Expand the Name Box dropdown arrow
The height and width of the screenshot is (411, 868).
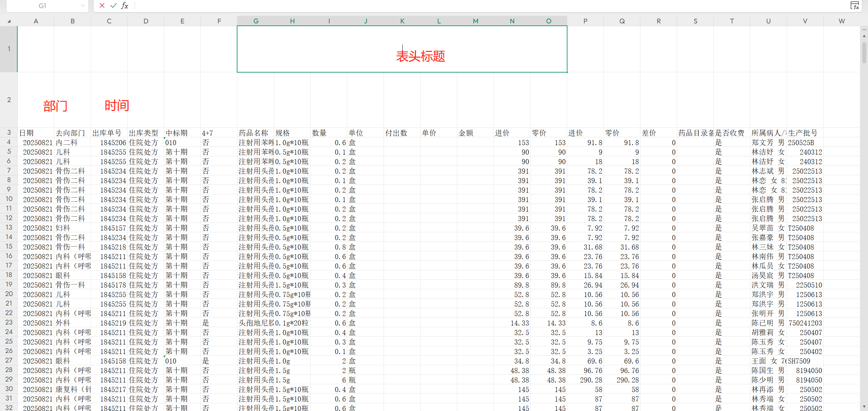pyautogui.click(x=82, y=5)
